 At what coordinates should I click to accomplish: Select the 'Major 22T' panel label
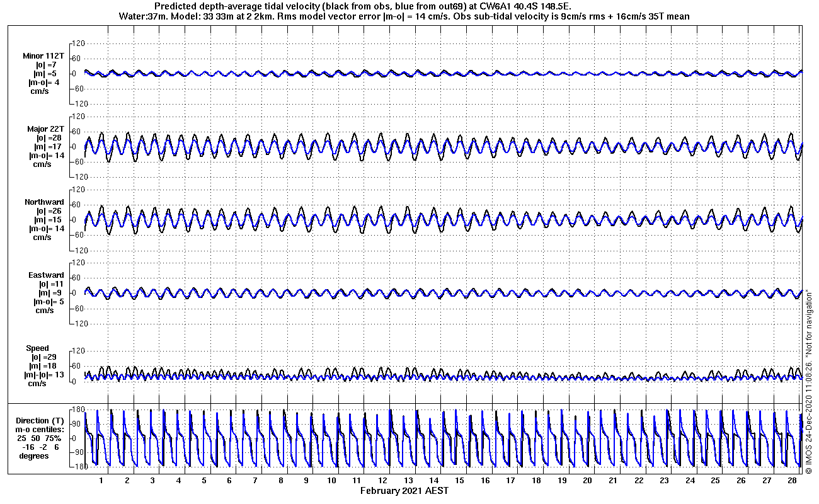tap(45, 129)
